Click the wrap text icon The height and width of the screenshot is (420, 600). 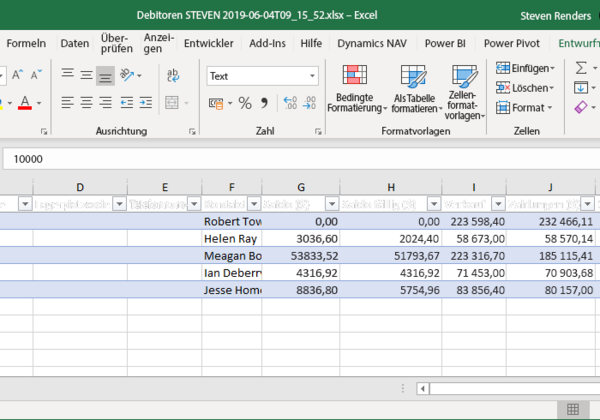pyautogui.click(x=172, y=76)
